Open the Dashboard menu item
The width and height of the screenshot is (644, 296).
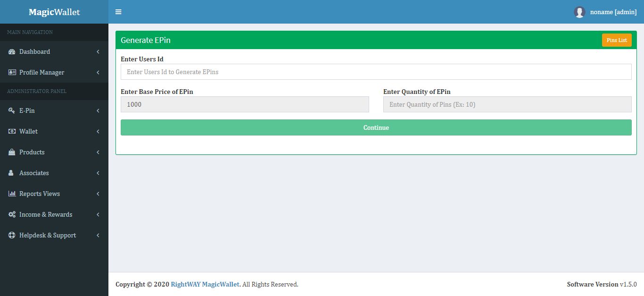54,51
